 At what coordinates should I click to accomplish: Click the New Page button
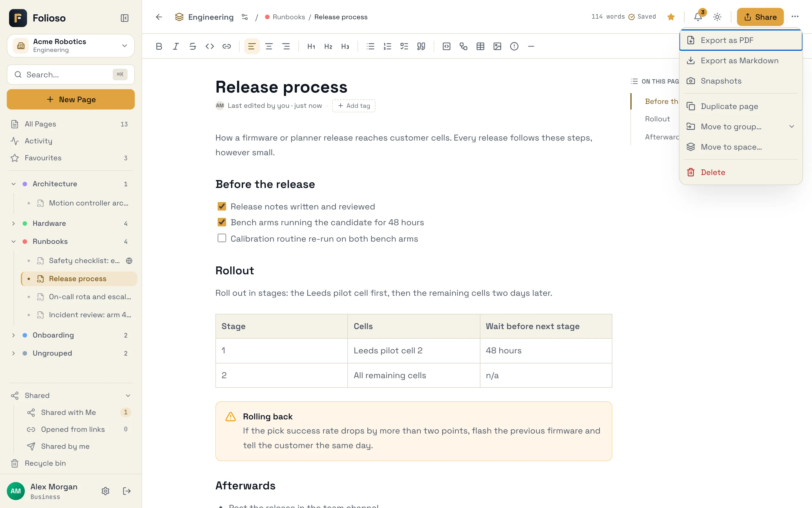pyautogui.click(x=70, y=99)
